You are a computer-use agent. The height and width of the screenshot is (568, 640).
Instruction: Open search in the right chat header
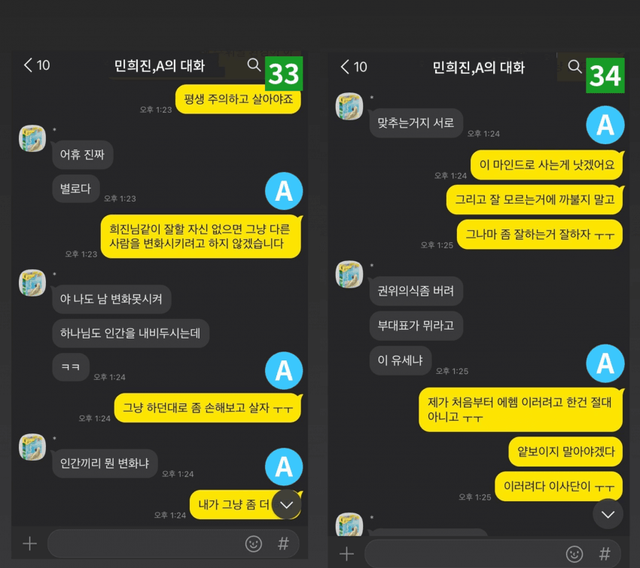[575, 66]
